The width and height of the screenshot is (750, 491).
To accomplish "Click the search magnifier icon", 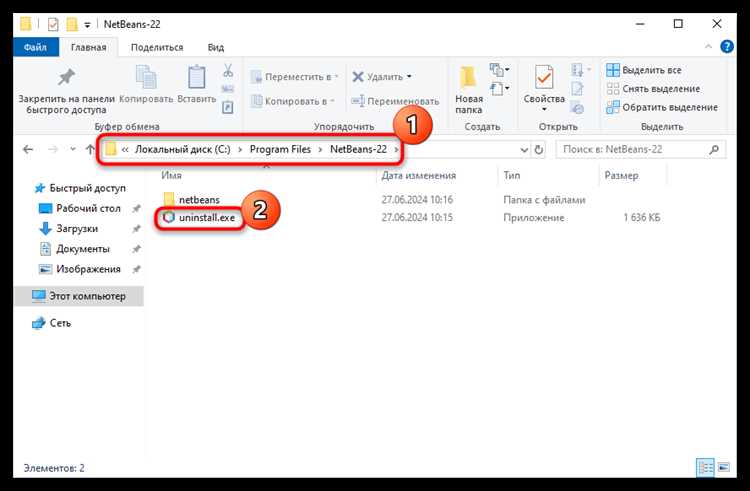I will point(714,150).
